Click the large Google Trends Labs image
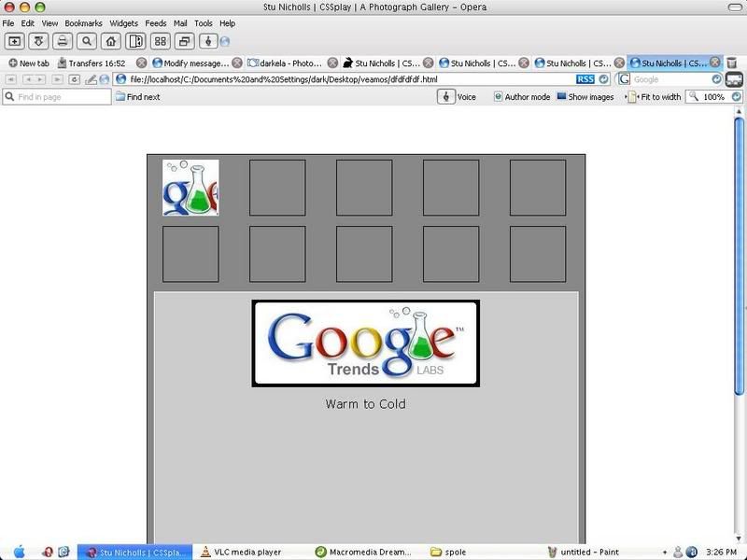This screenshot has height=560, width=747. (366, 343)
